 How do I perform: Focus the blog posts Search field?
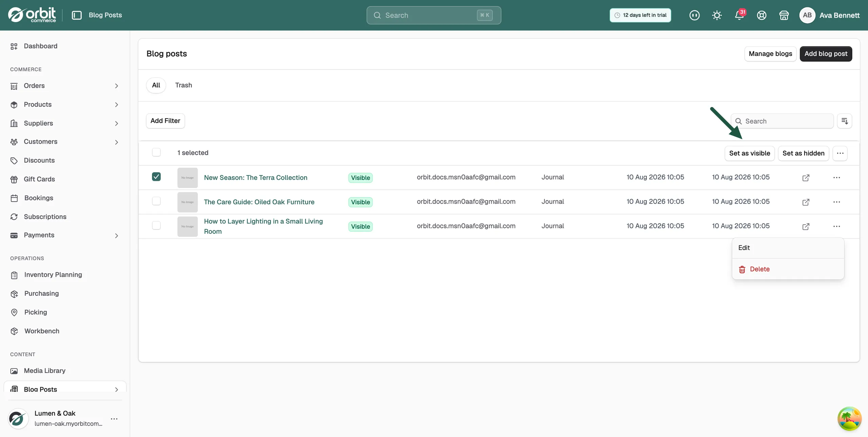click(x=782, y=121)
